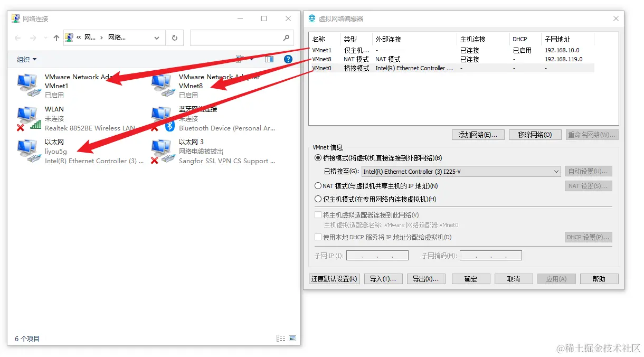Viewport: 644px width, 357px height.
Task: Click 应用 button
Action: click(x=556, y=279)
